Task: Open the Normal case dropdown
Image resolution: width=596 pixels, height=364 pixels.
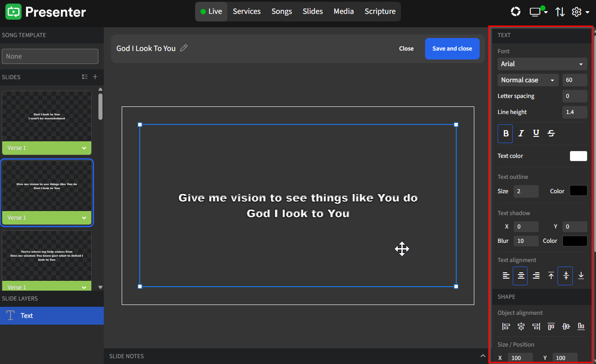Action: point(528,80)
